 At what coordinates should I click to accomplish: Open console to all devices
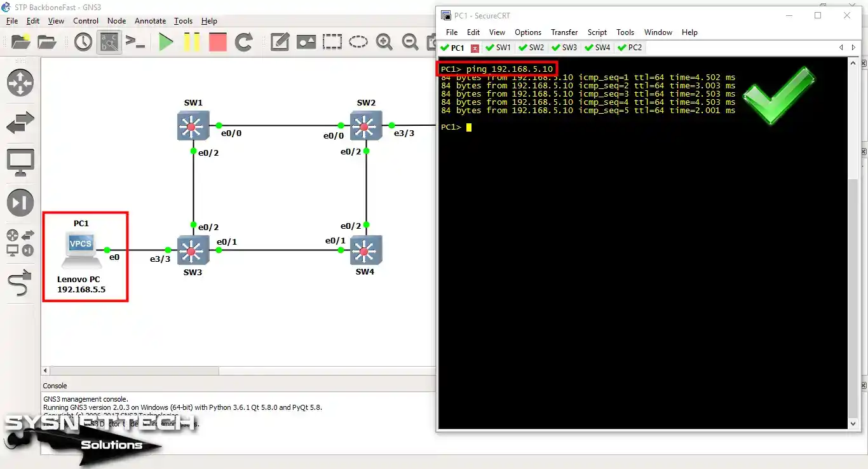pyautogui.click(x=135, y=43)
